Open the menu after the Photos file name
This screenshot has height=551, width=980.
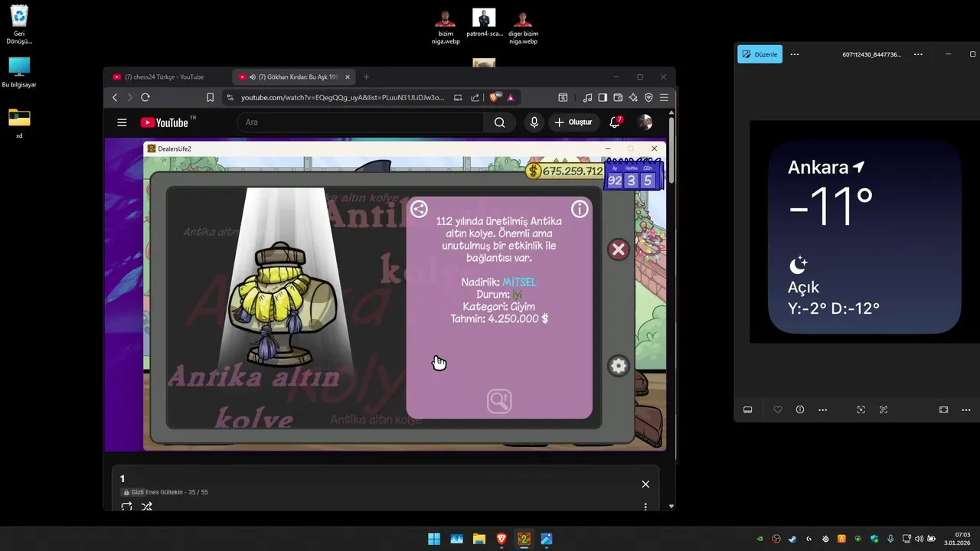(918, 54)
